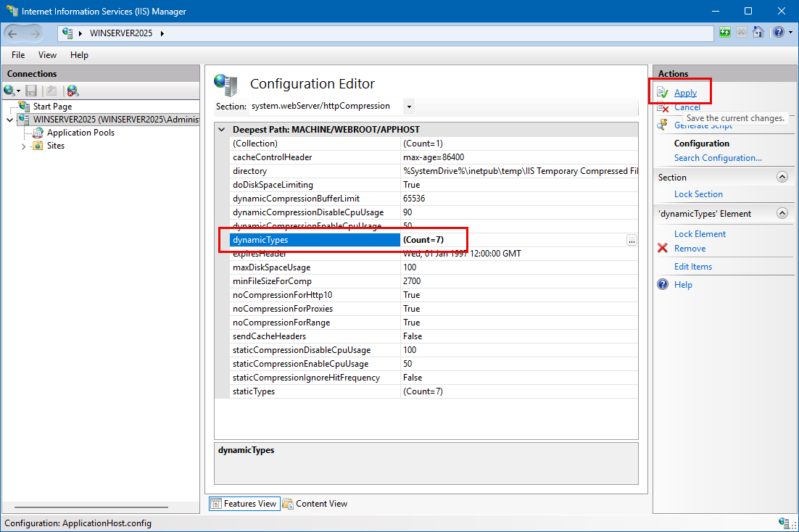The width and height of the screenshot is (799, 532).
Task: Click the red X Remove icon
Action: tap(663, 249)
